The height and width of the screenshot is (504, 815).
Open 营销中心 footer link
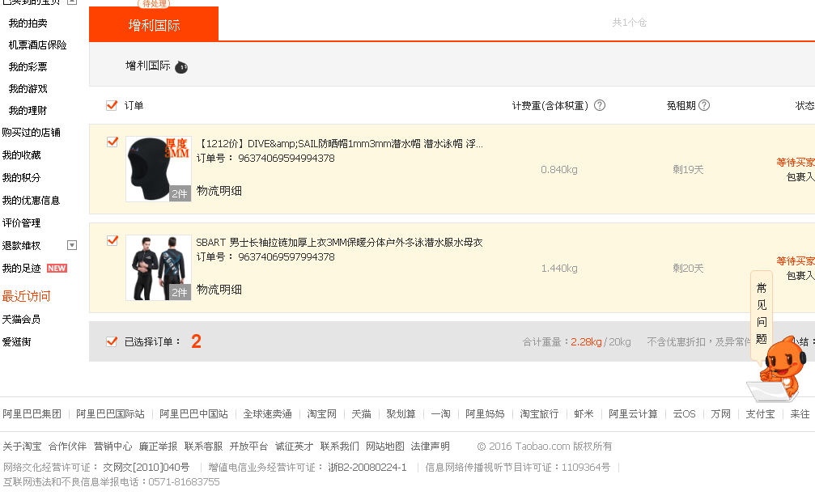click(112, 447)
